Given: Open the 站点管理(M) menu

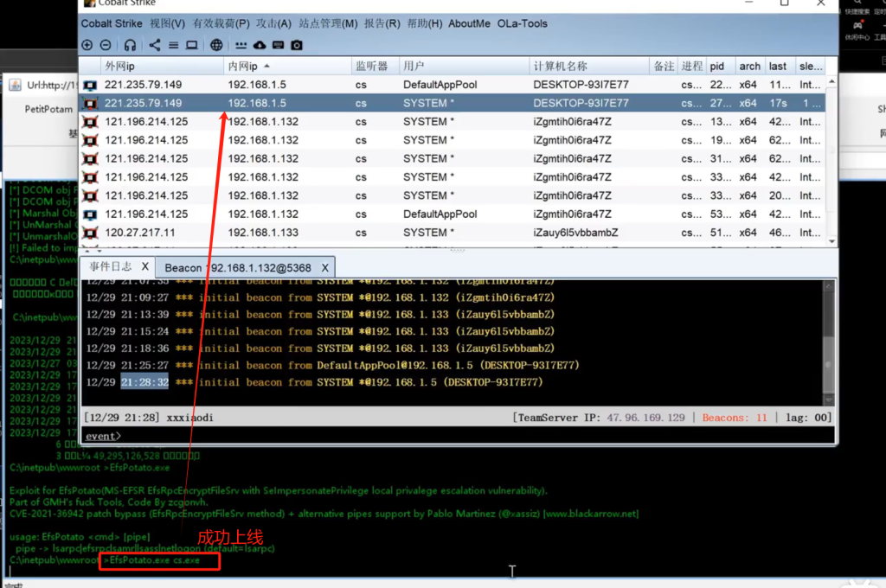Looking at the screenshot, I should pos(328,23).
